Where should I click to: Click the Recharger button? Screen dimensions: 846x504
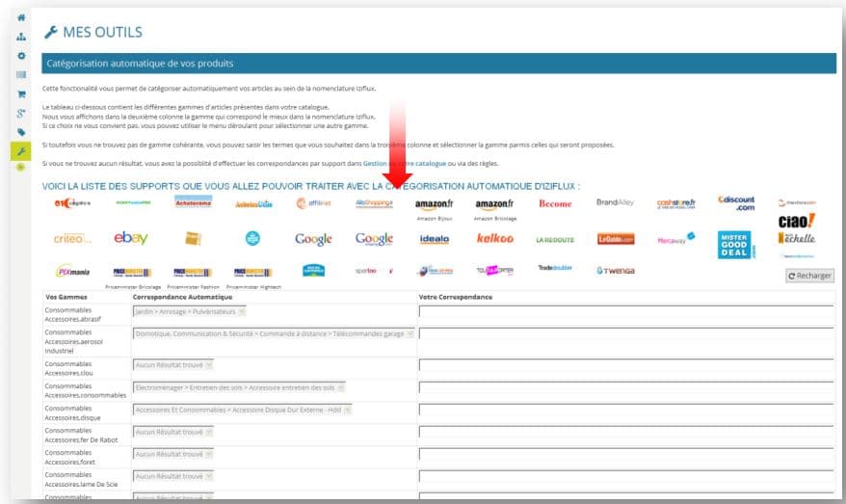[809, 276]
